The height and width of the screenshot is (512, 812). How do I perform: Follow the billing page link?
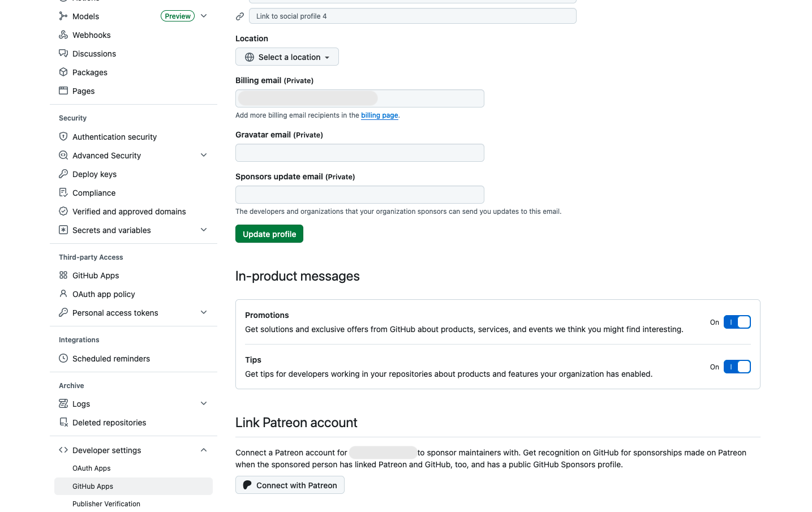pyautogui.click(x=380, y=115)
